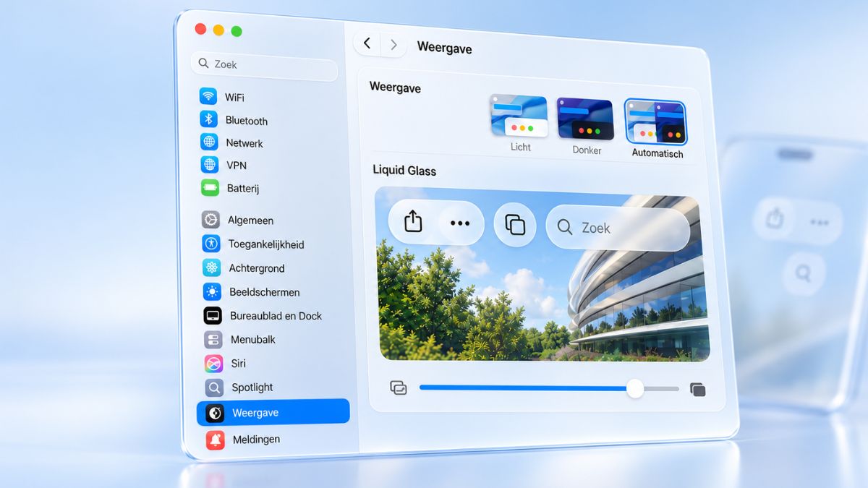Viewport: 868px width, 488px height.
Task: Choose the Automatisch appearance thumbnail
Action: click(655, 123)
